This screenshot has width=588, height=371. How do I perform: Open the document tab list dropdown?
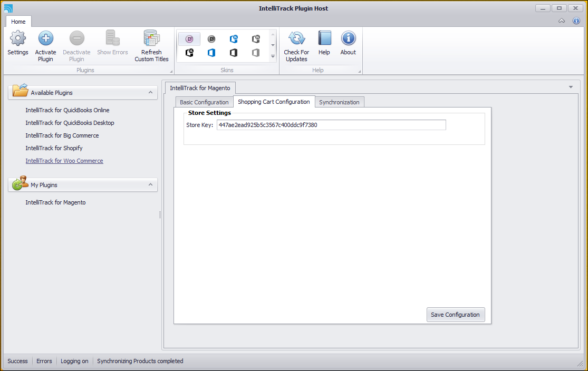[571, 87]
